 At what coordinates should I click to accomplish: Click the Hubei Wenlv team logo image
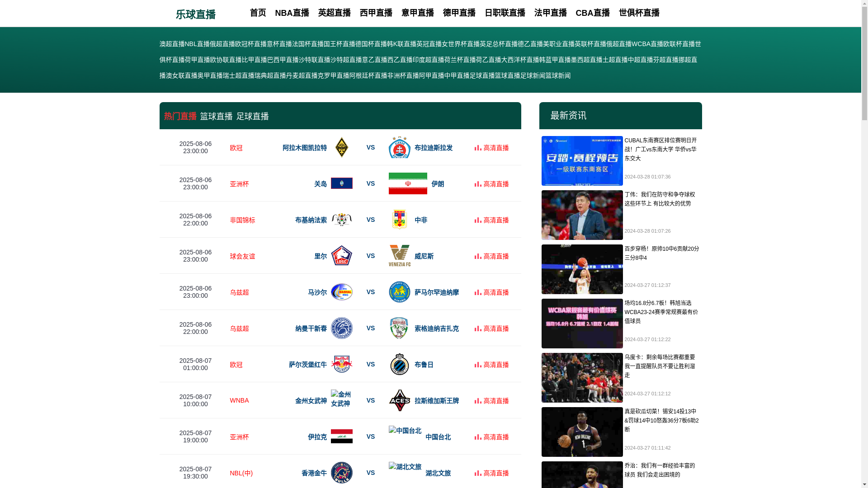[405, 466]
